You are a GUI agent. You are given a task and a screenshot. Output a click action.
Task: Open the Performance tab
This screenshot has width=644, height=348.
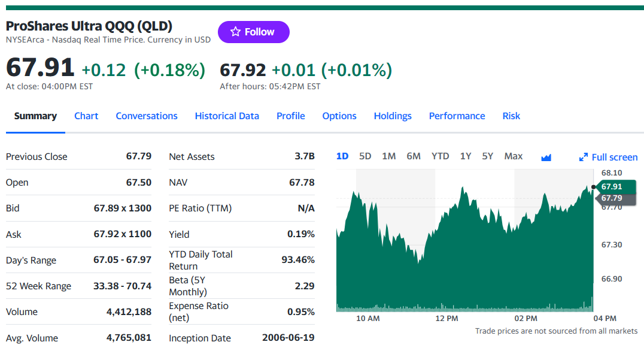pos(457,116)
